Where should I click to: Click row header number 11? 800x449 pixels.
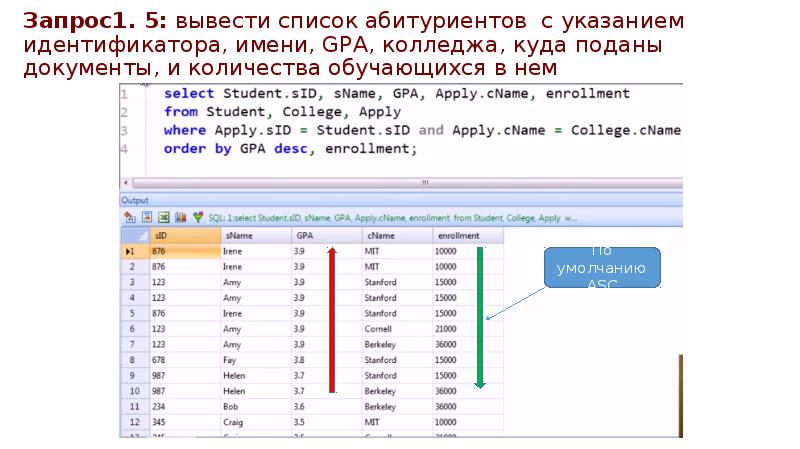pyautogui.click(x=135, y=407)
